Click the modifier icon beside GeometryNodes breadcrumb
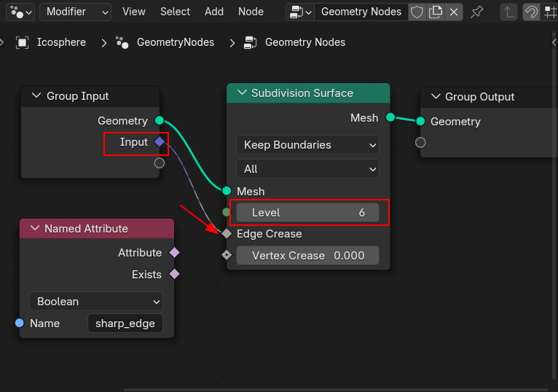 [x=122, y=43]
